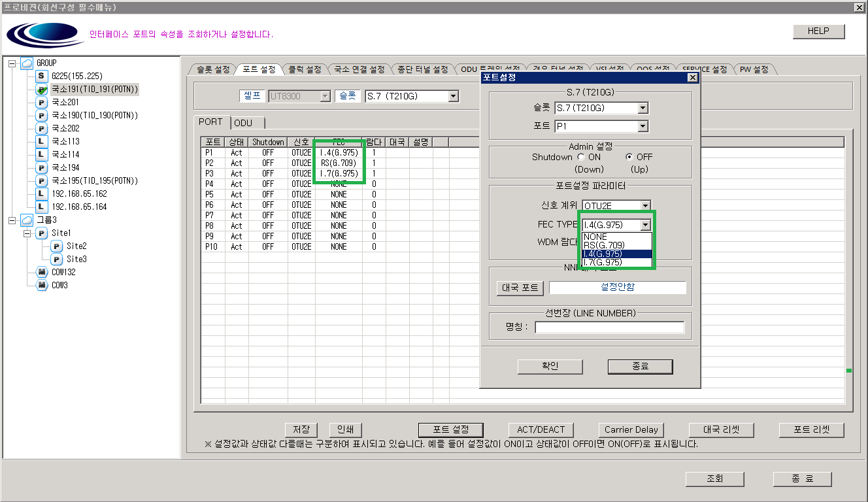This screenshot has height=502, width=868.
Task: Click the Carrier Delay button
Action: pos(631,430)
